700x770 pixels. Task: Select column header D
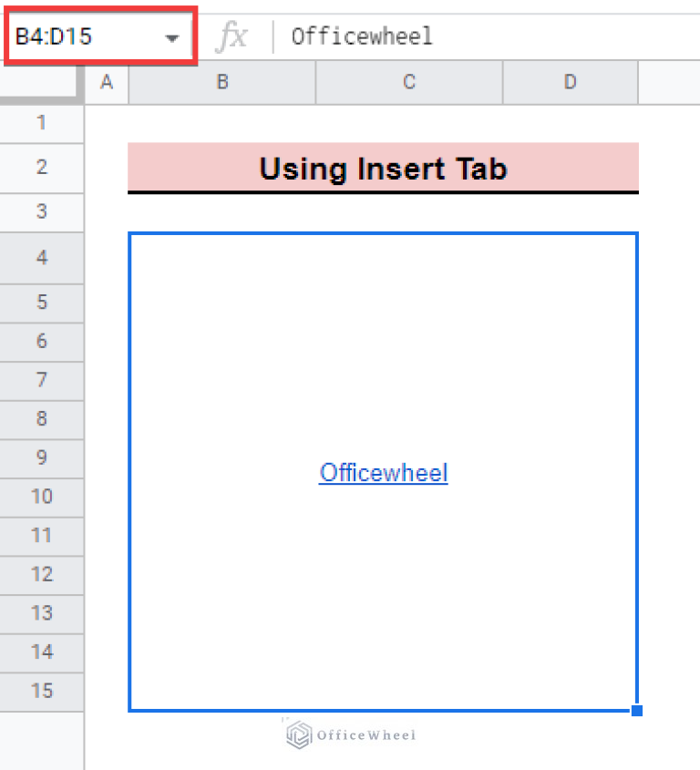coord(570,82)
